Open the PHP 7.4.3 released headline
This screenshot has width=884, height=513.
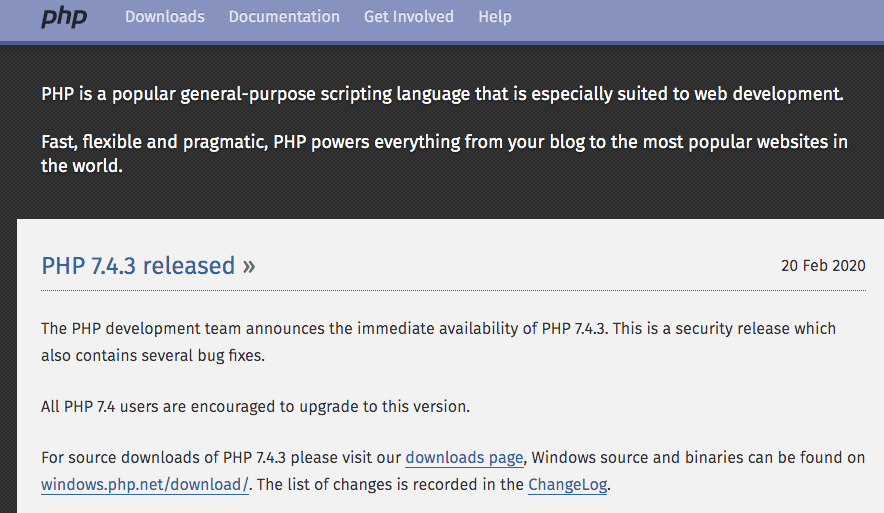138,266
